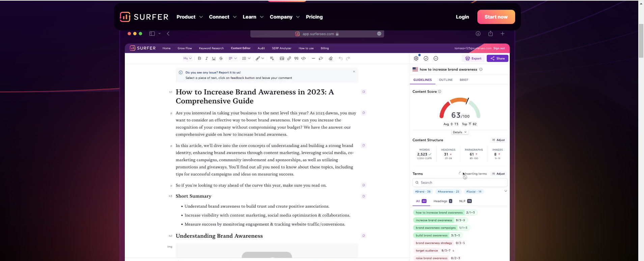Open the H1 heading style dropdown
644x261 pixels.
(x=188, y=58)
